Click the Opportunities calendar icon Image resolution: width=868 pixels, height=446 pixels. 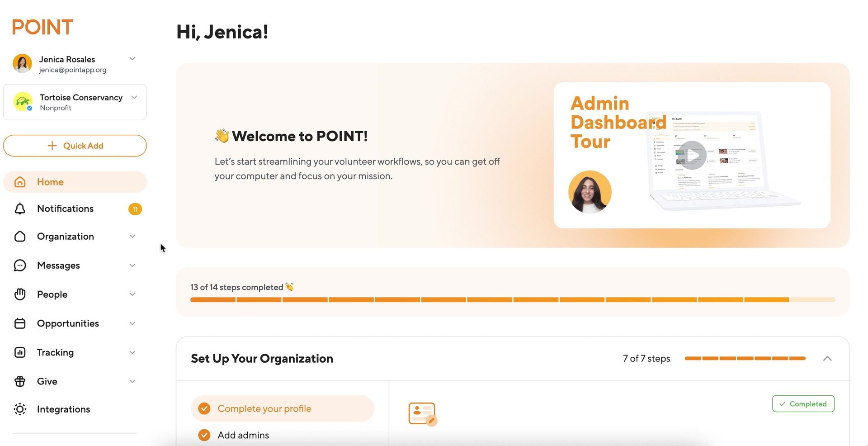[20, 323]
